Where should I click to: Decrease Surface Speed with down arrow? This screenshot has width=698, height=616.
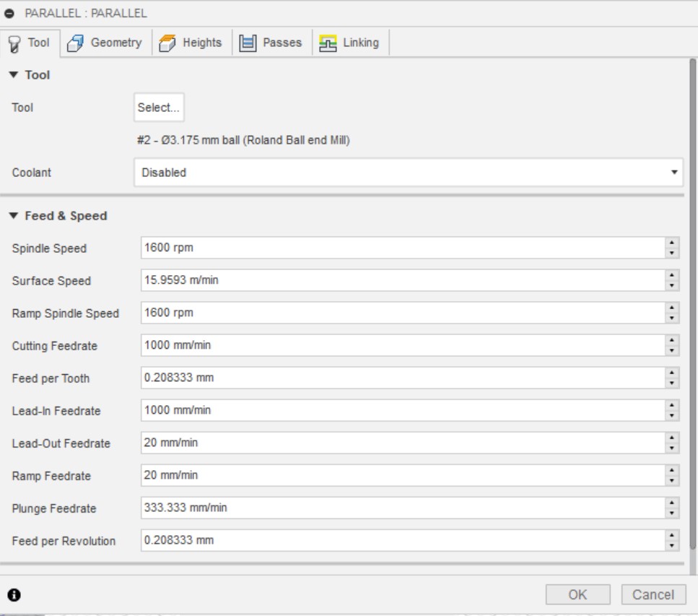(x=672, y=285)
